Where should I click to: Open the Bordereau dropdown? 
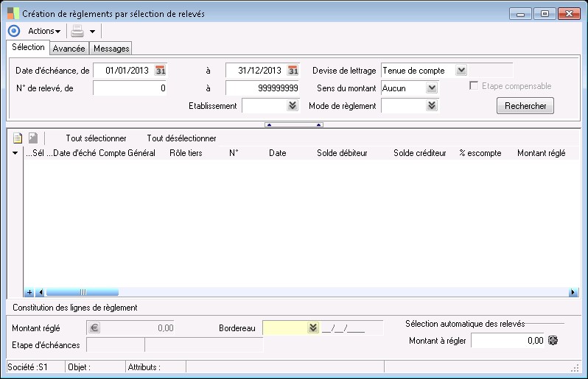pyautogui.click(x=313, y=328)
